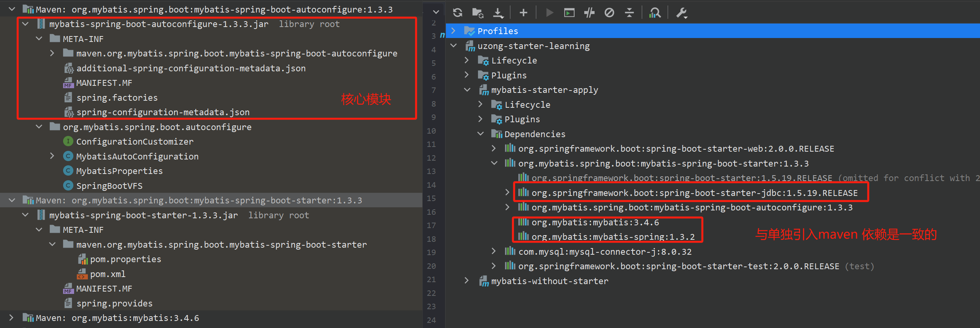Expand spring-boot-starter-test:2.0.0.RELEASE dependency
980x328 pixels.
pyautogui.click(x=494, y=266)
